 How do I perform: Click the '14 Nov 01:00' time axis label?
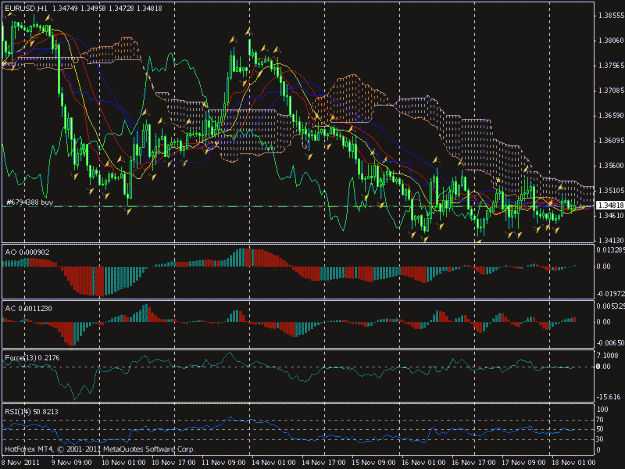coord(273,463)
